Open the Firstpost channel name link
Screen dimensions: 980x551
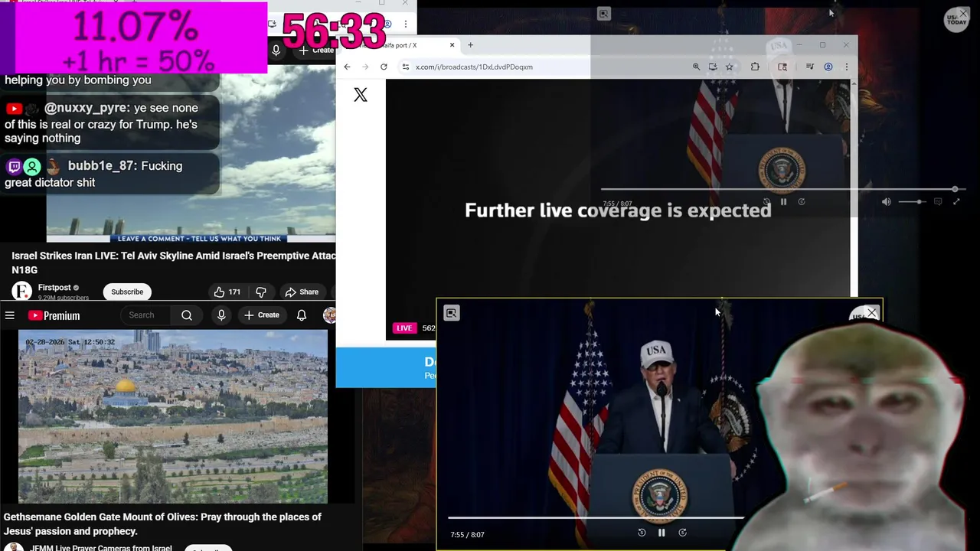[54, 288]
